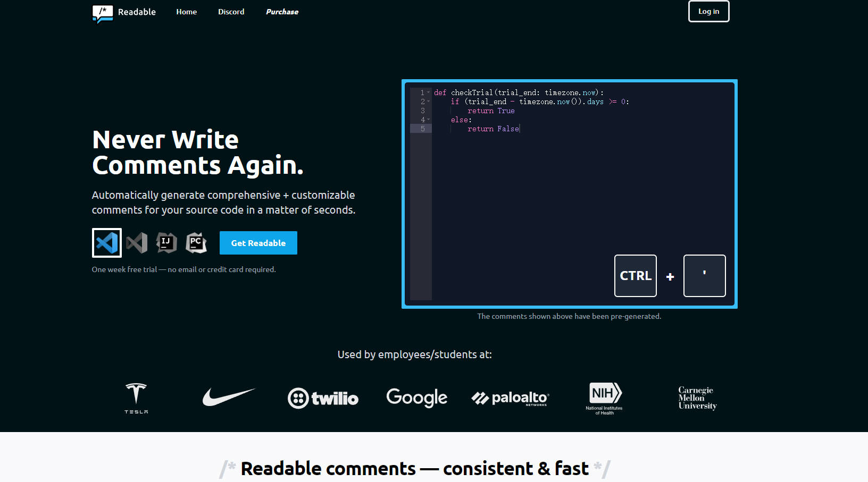Select the Visual Studio extension icon
Viewport: 868px width, 482px height.
pos(137,242)
